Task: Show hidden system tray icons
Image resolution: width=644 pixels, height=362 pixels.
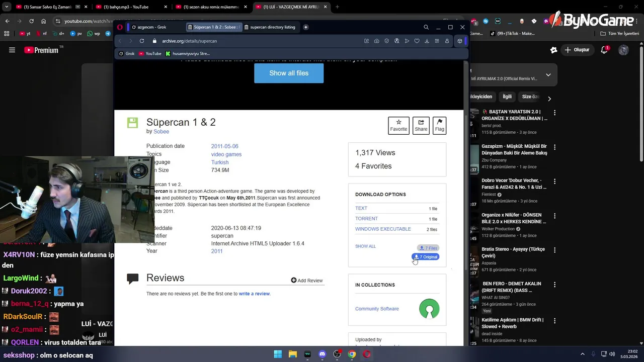Action: click(x=583, y=354)
